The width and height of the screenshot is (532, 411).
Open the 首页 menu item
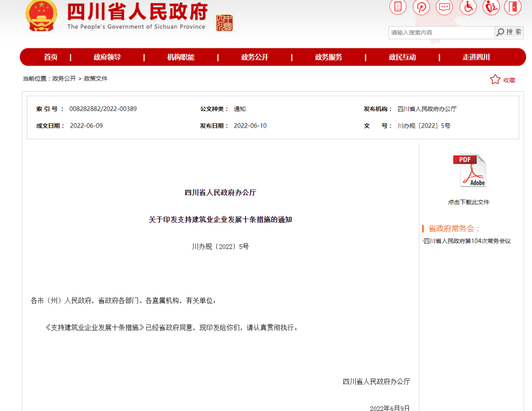click(51, 57)
